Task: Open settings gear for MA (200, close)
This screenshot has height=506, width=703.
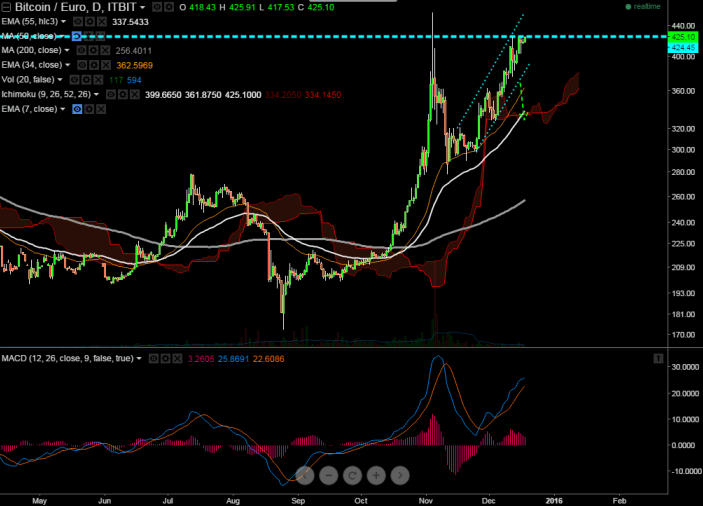Action: pyautogui.click(x=93, y=51)
